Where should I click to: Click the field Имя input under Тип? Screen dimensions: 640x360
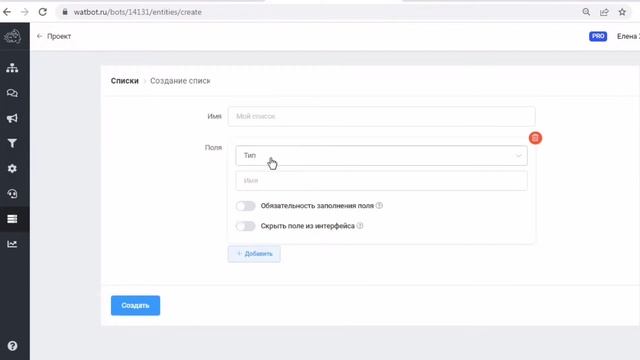[x=381, y=180]
